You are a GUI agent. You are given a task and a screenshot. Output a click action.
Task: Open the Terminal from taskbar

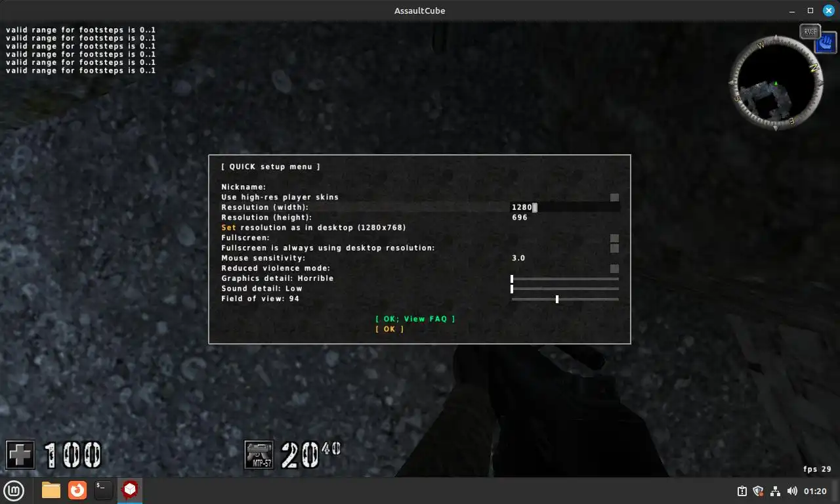(x=103, y=490)
